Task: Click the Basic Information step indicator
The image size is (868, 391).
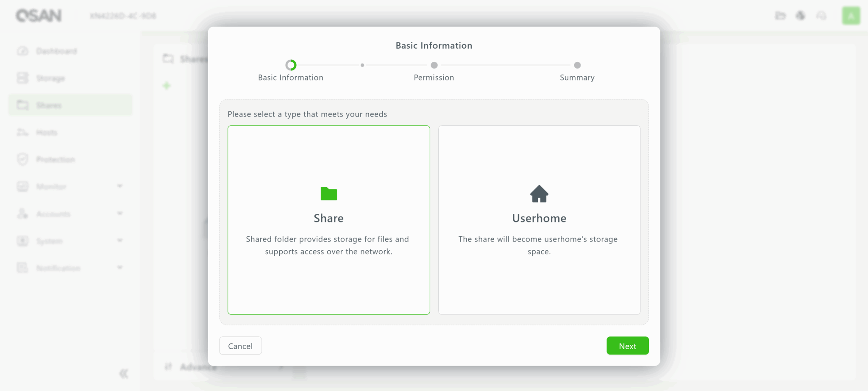Action: pos(291,65)
